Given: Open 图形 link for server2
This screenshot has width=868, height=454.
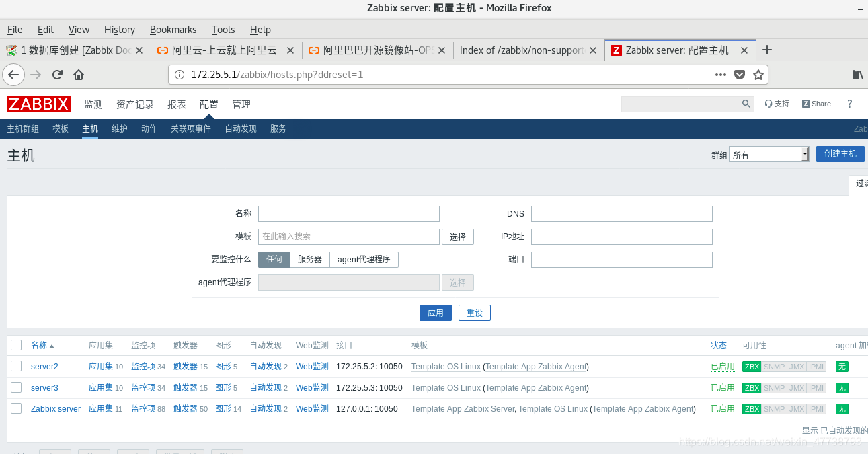Looking at the screenshot, I should click(x=223, y=367).
